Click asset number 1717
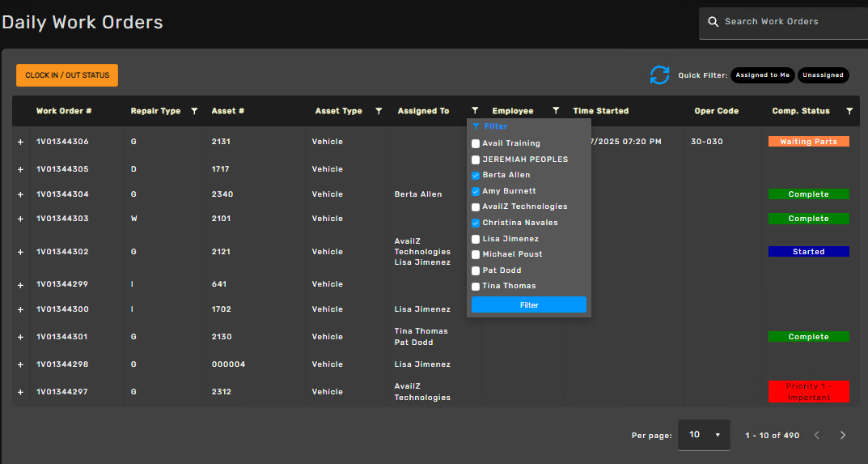The height and width of the screenshot is (464, 868). [220, 169]
